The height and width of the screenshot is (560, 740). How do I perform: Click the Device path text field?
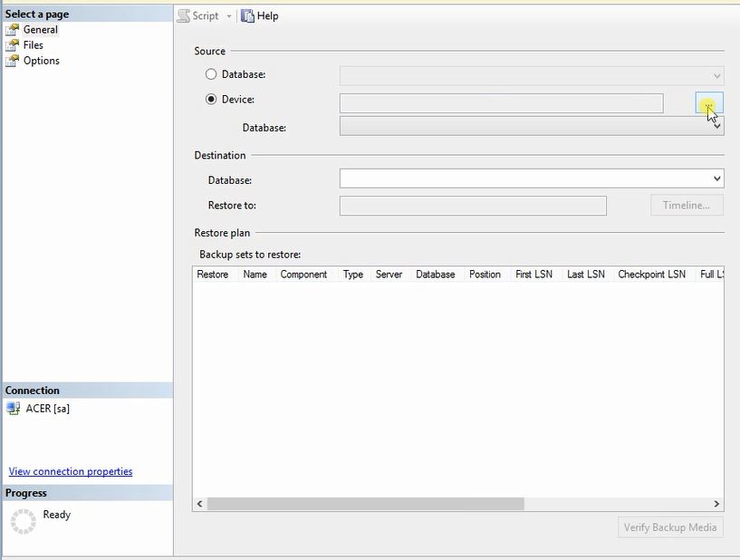501,103
